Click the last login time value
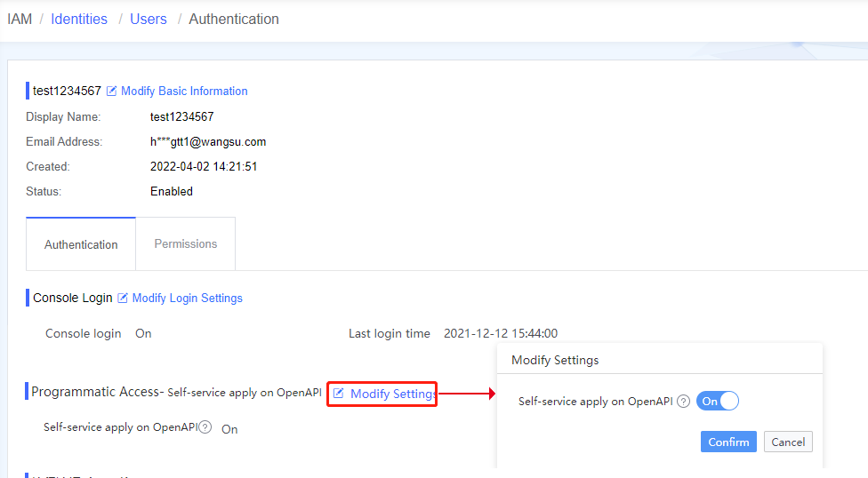Viewport: 868px width, 478px height. 501,333
